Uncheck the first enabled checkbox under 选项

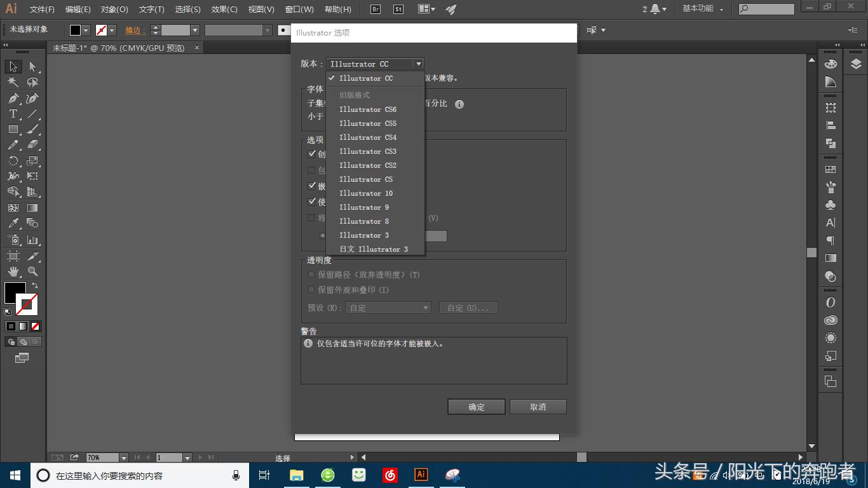coord(312,154)
